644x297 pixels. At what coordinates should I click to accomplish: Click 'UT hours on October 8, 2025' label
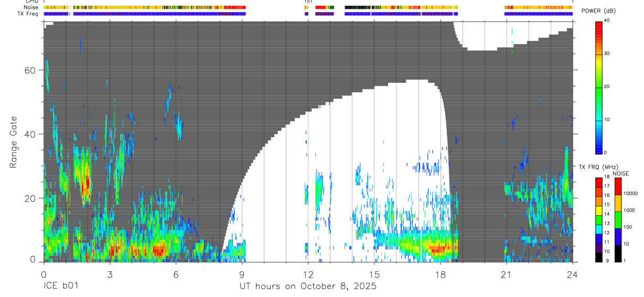308,287
